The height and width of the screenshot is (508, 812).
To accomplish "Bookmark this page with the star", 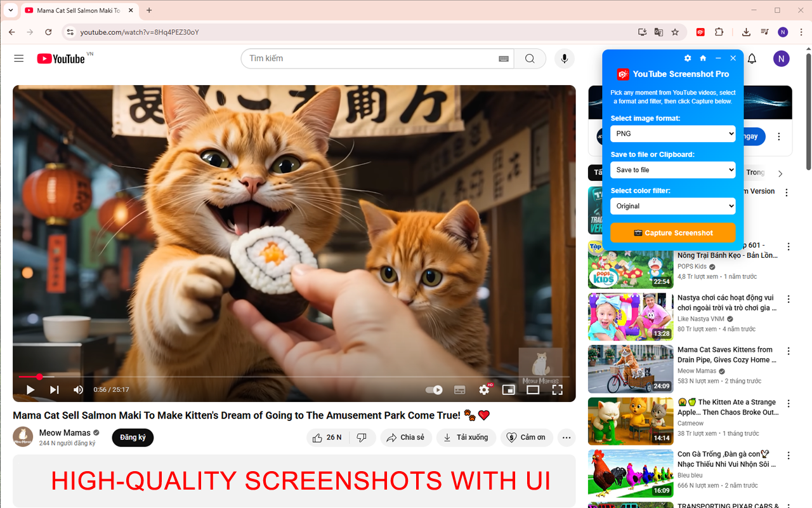I will tap(675, 32).
